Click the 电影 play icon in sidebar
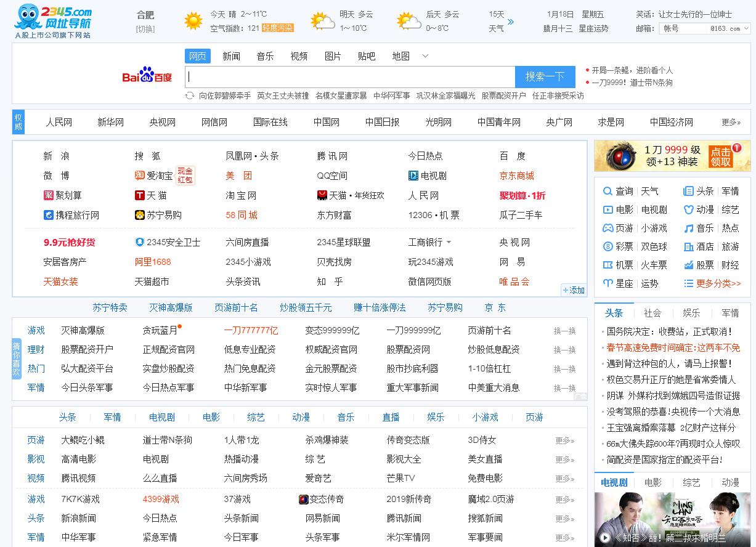The width and height of the screenshot is (756, 547). point(608,209)
